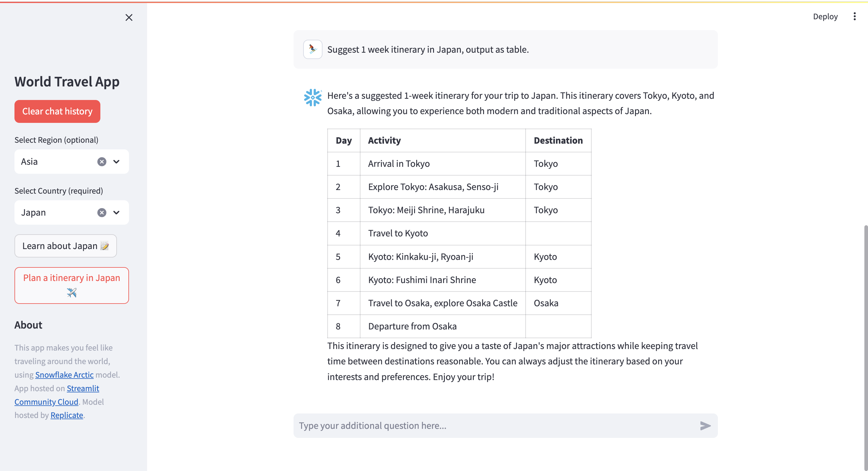Click the send arrow icon

click(x=705, y=426)
